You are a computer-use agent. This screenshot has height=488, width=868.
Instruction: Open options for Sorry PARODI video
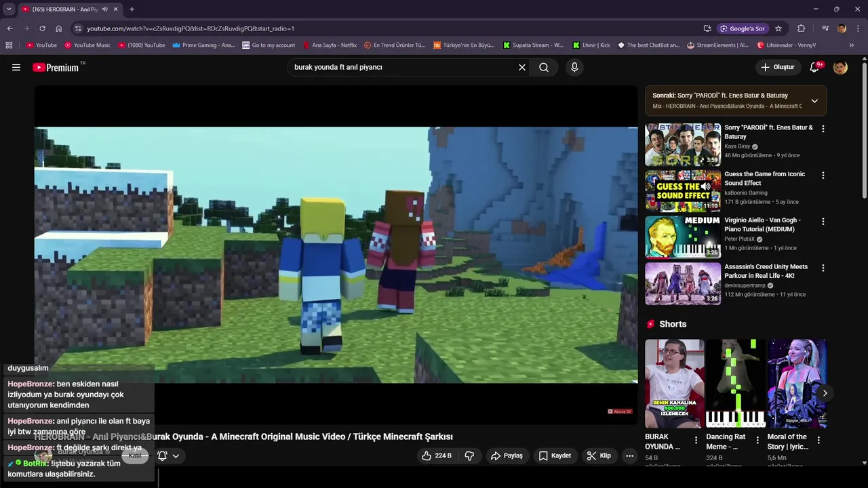click(823, 129)
